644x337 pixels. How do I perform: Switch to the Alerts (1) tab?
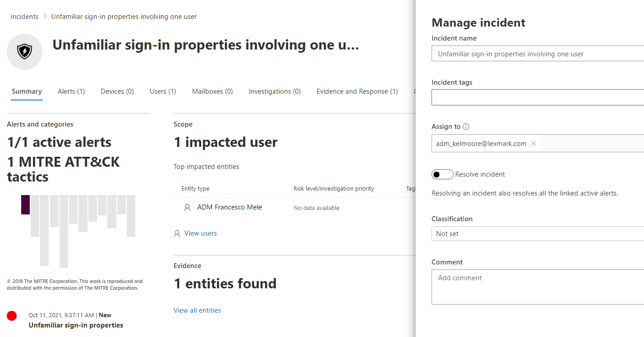71,91
